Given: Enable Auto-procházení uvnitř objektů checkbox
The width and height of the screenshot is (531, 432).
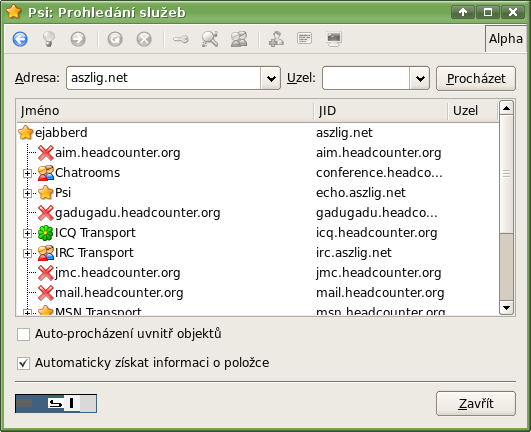Looking at the screenshot, I should (x=23, y=334).
